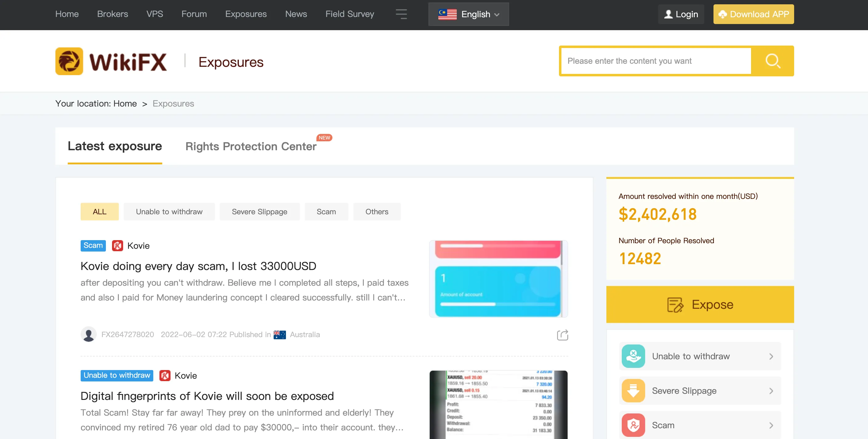The width and height of the screenshot is (868, 439).
Task: Select the Latest exposure tab
Action: pos(115,146)
